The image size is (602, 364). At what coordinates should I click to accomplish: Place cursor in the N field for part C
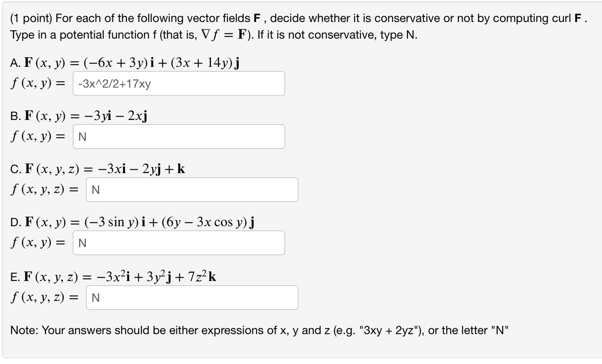coord(192,189)
